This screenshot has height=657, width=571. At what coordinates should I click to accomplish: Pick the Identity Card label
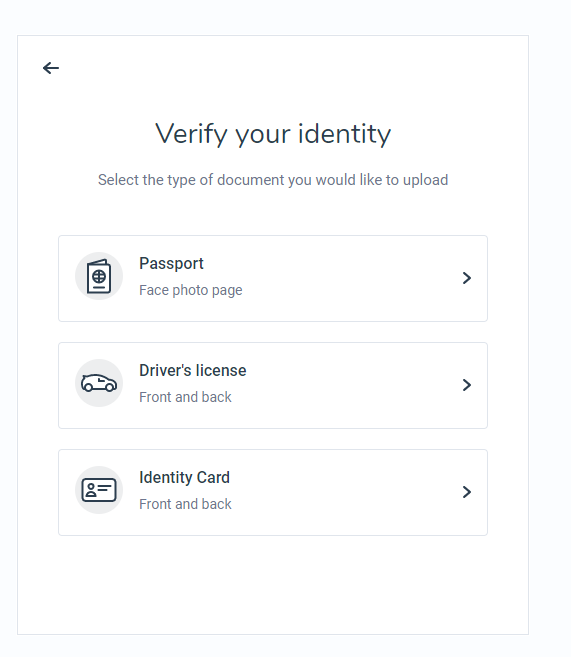[184, 478]
